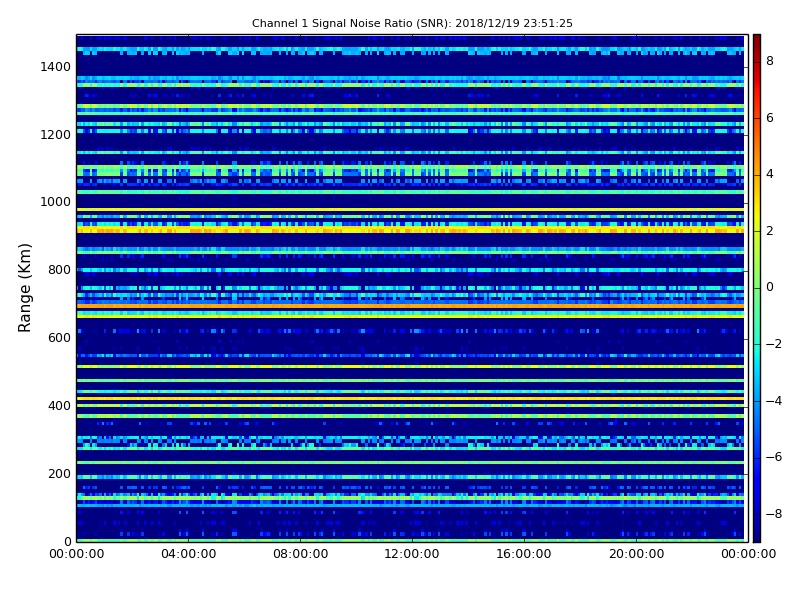Click the colorbar label −2
The width and height of the screenshot is (800, 600).
point(774,344)
